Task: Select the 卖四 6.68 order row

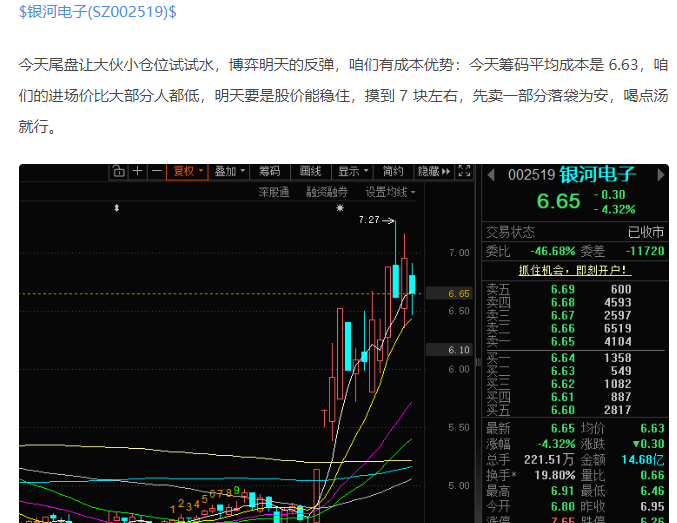Action: [x=575, y=302]
